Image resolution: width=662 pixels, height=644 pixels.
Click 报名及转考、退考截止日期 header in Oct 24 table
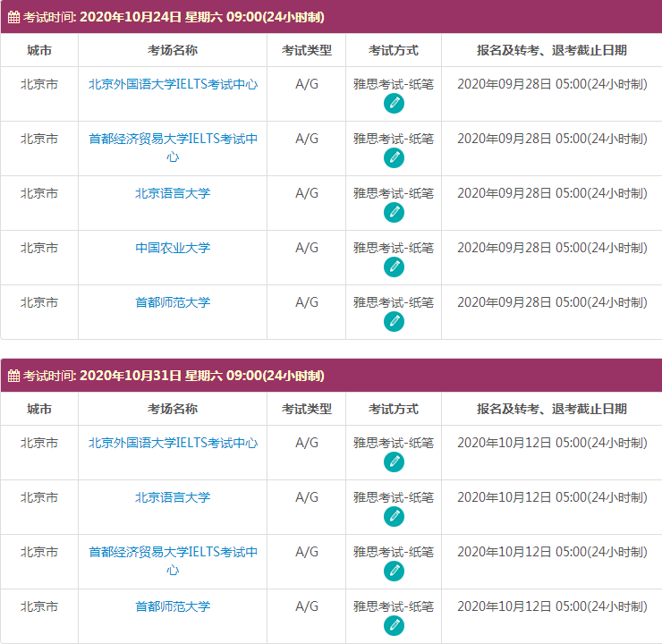click(552, 50)
